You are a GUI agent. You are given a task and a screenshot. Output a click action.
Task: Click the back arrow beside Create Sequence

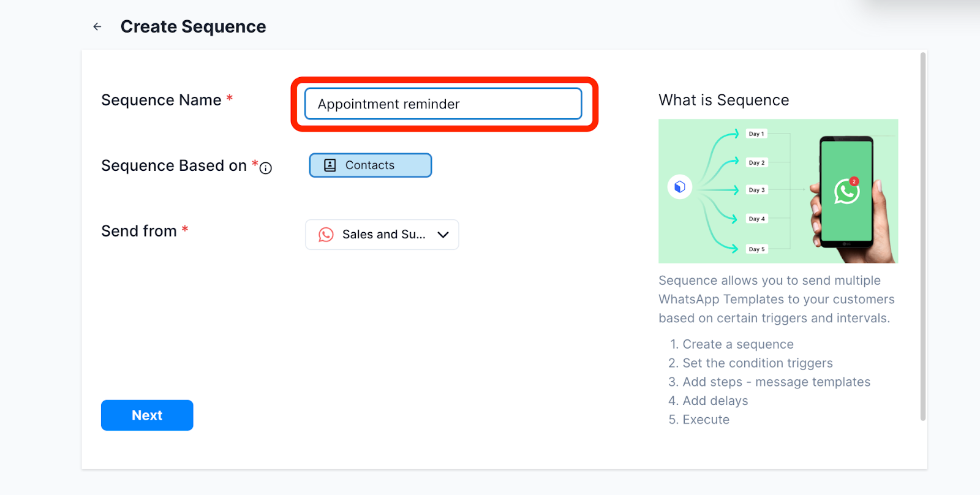coord(97,26)
